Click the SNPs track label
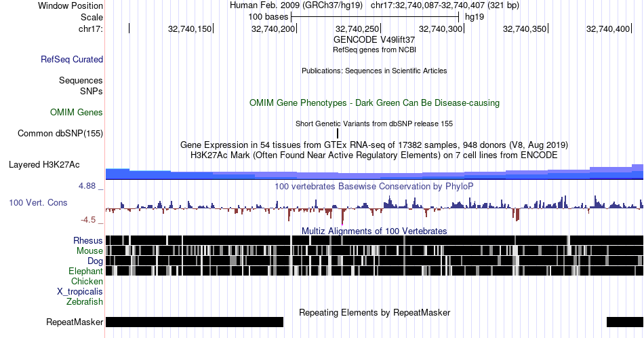Image resolution: width=644 pixels, height=338 pixels. pos(92,91)
